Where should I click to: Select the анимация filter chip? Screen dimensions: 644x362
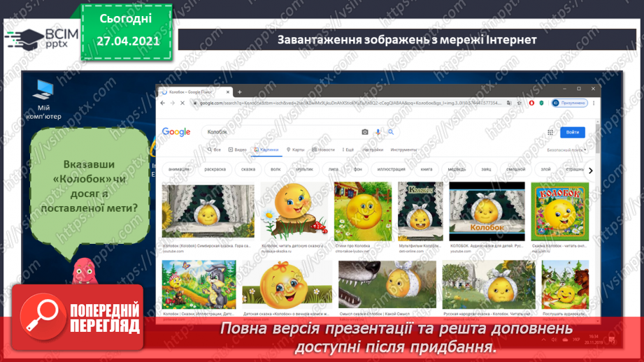coord(179,170)
